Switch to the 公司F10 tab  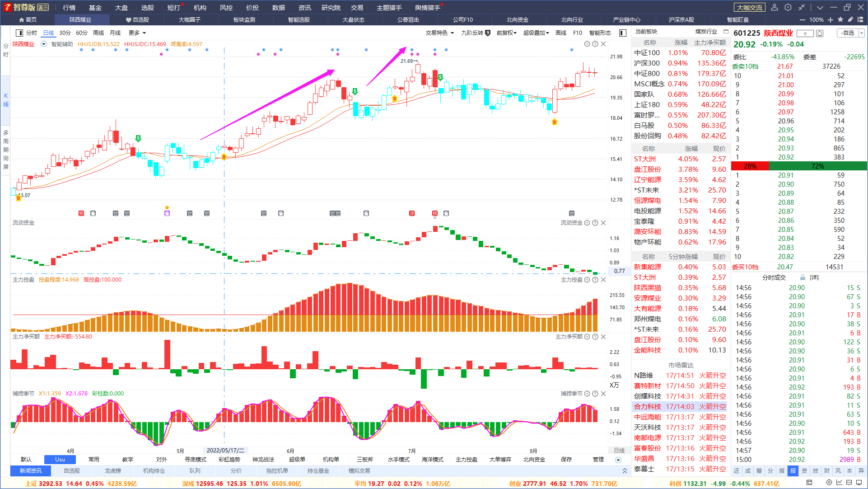pyautogui.click(x=463, y=20)
